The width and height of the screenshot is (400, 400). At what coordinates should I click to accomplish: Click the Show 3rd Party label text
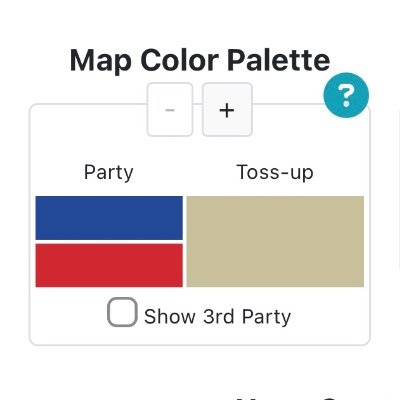point(217,317)
